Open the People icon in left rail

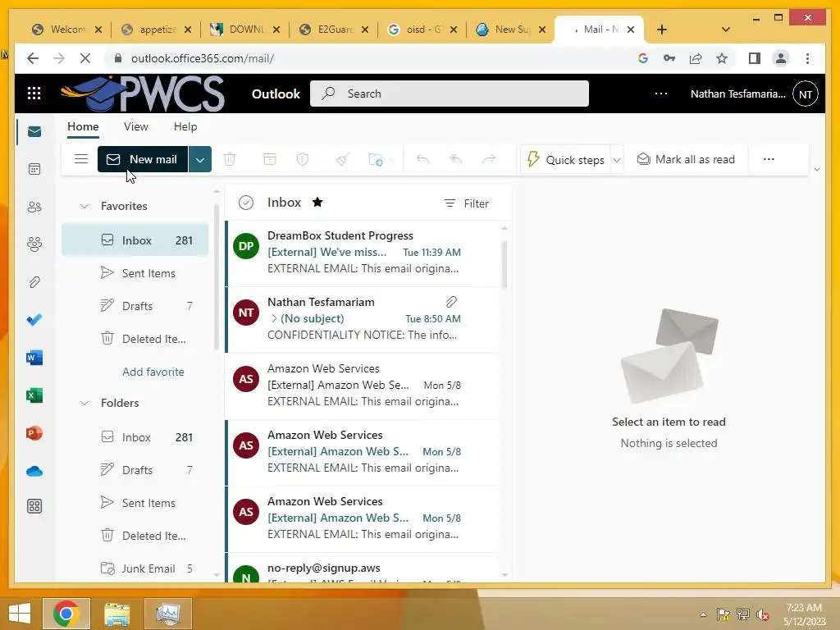pyautogui.click(x=34, y=207)
